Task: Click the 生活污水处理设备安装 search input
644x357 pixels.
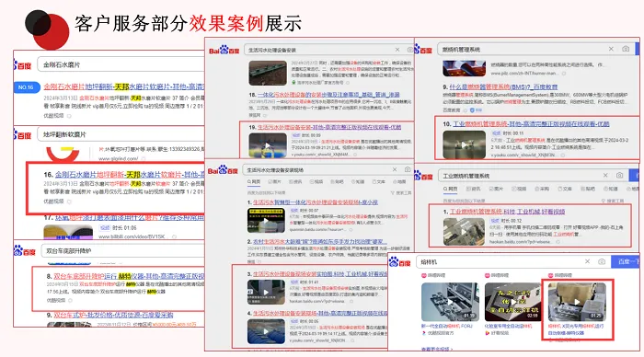Action: click(328, 50)
